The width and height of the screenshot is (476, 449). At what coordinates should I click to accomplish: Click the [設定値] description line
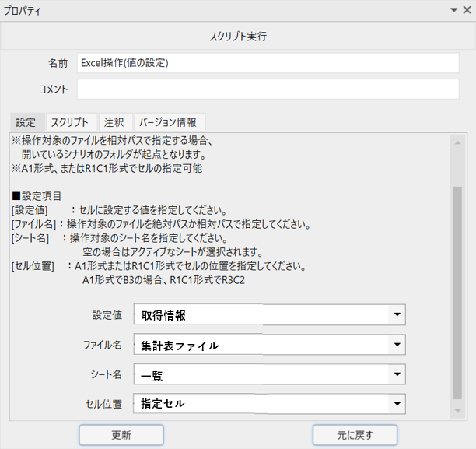(x=119, y=210)
